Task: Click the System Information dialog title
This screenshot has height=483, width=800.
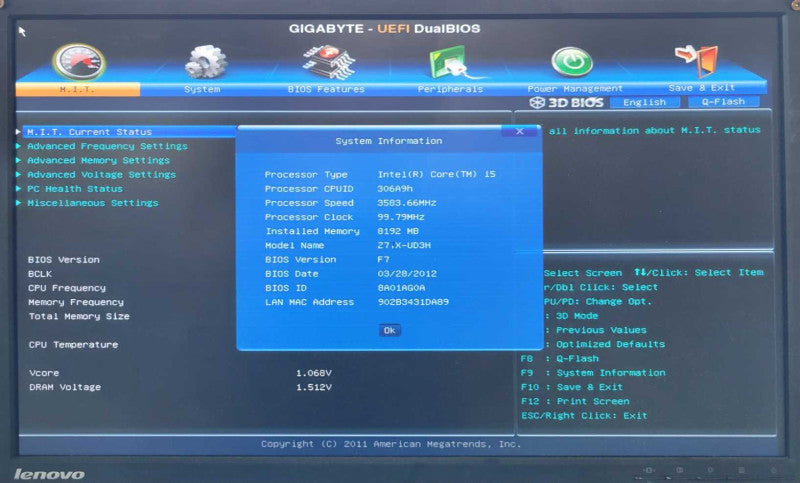Action: pos(389,141)
